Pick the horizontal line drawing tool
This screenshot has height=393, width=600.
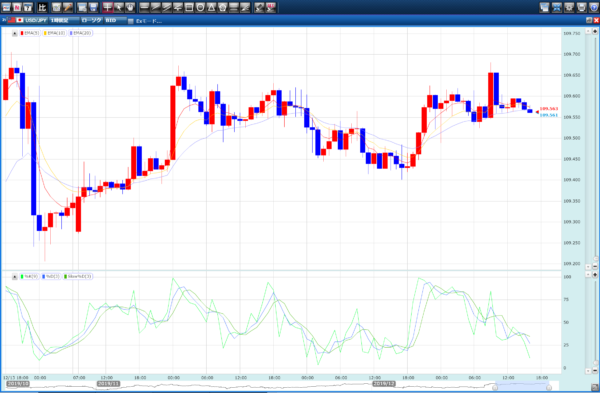click(x=144, y=7)
